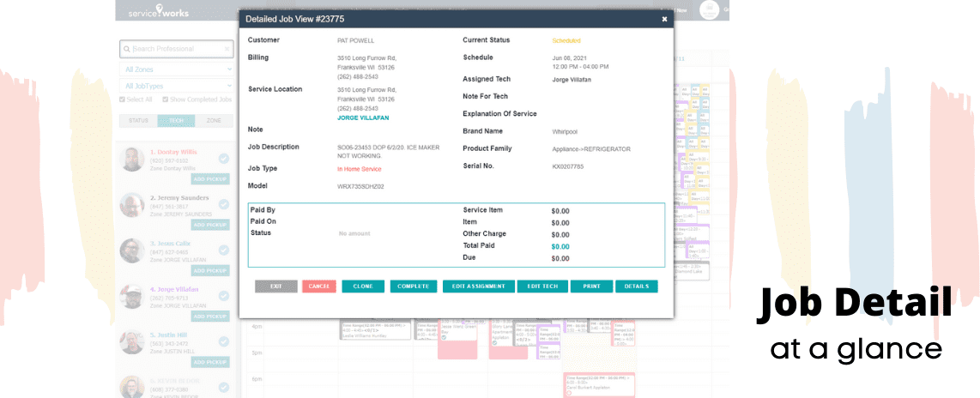Click ADD PICKUP under Jesus Calix
The height and width of the screenshot is (398, 980).
point(210,270)
